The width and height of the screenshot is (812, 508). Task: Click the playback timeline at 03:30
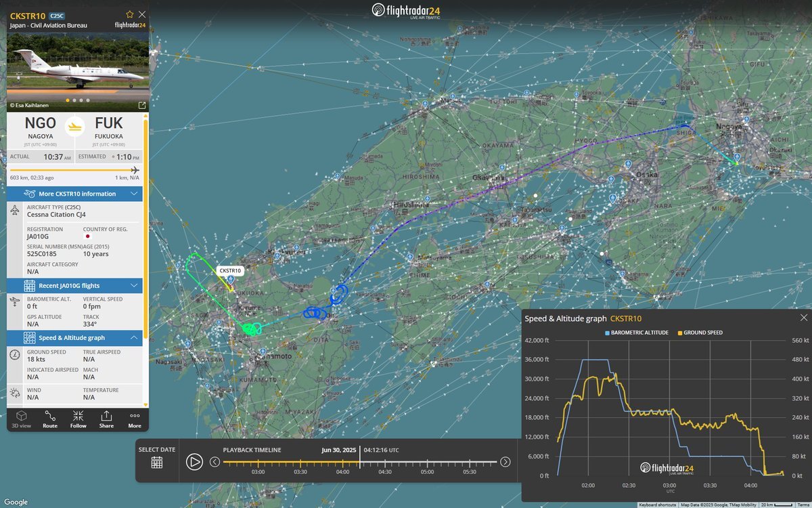pyautogui.click(x=300, y=463)
